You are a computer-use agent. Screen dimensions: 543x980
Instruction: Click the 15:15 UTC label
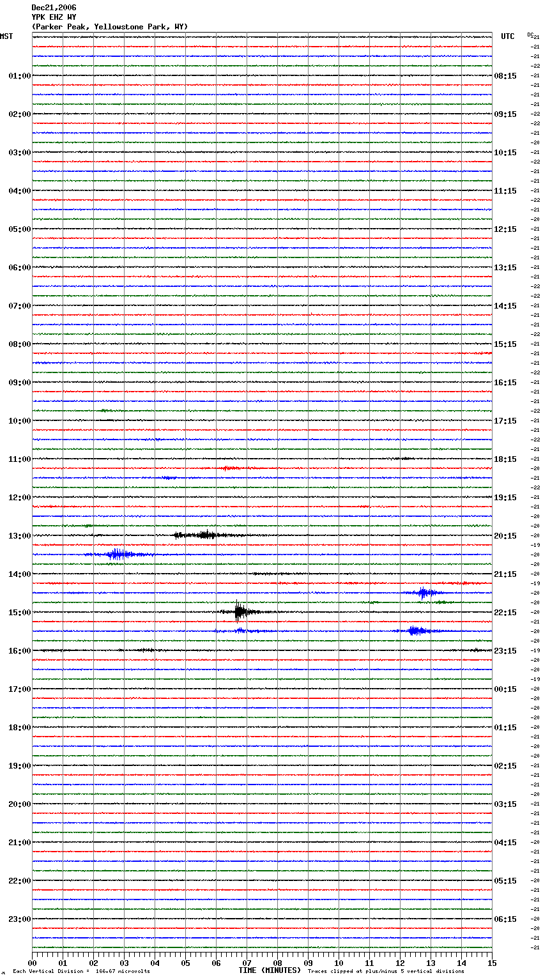[x=505, y=344]
